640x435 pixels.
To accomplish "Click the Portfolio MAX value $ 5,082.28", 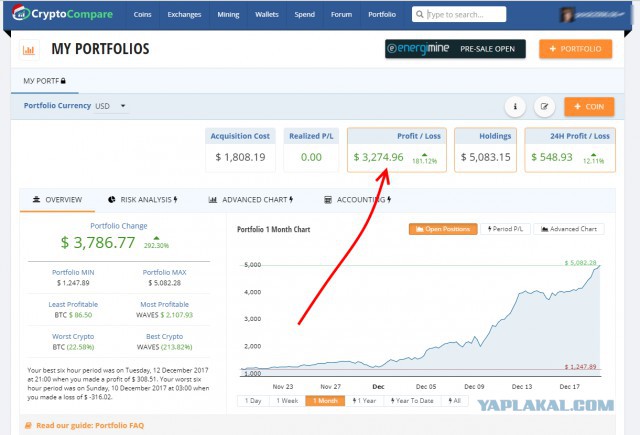I will 164,283.
